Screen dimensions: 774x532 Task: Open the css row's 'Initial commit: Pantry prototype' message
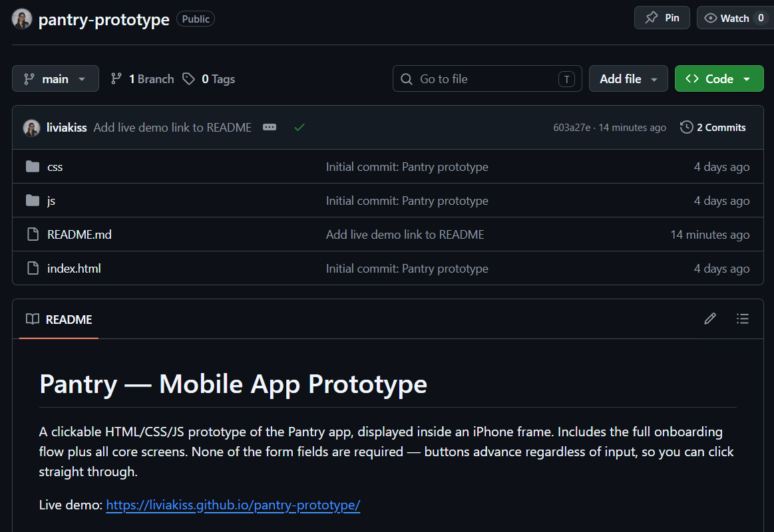pyautogui.click(x=407, y=167)
